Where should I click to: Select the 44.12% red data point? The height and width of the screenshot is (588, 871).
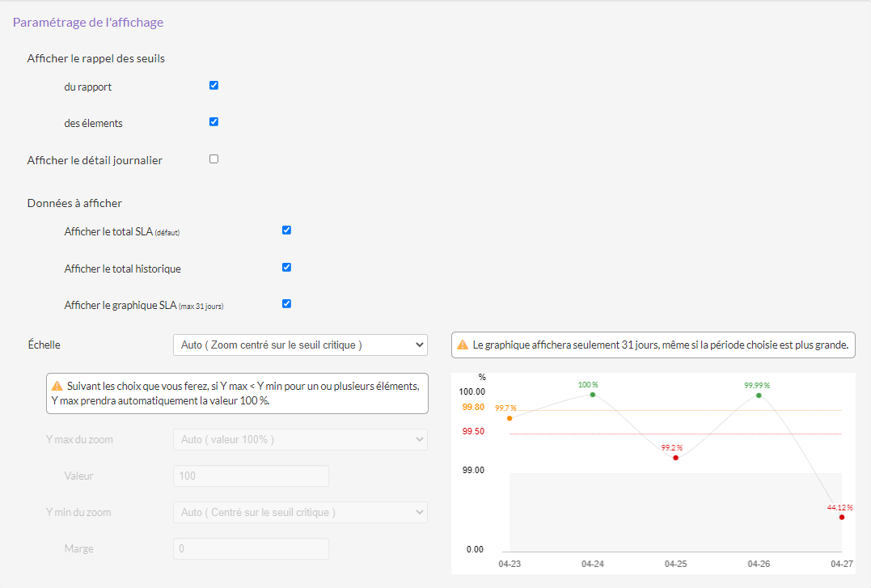point(842,517)
